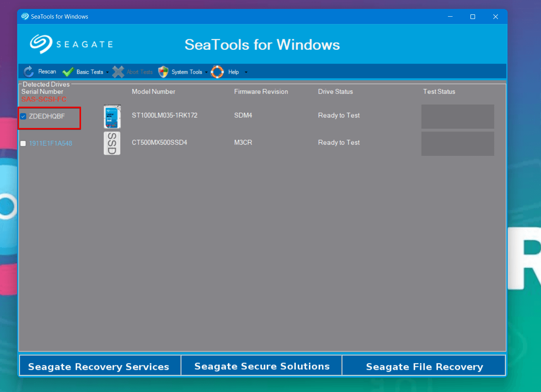541x392 pixels.
Task: Open the Basic Tests menu
Action: coord(90,72)
